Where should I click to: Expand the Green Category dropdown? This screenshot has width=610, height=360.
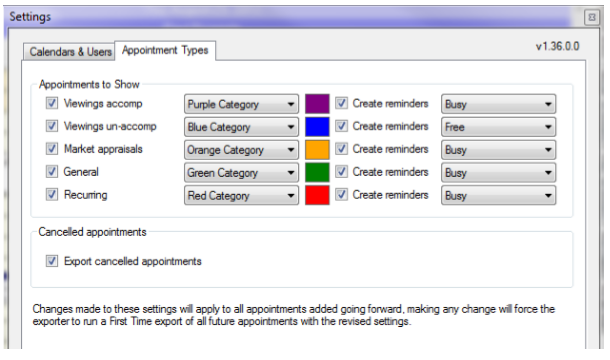coord(241,172)
